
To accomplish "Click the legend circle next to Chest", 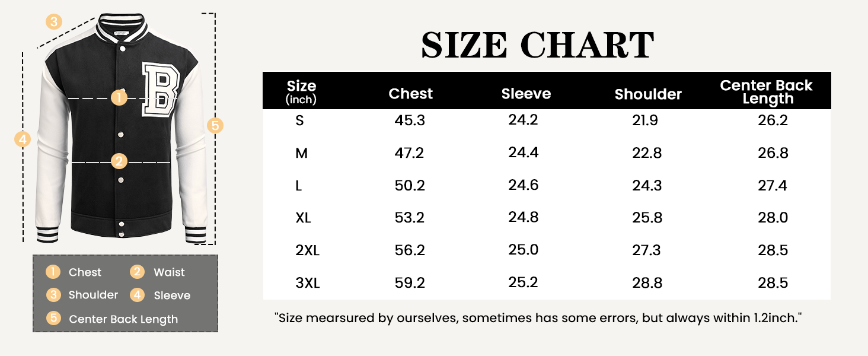I will 53,272.
